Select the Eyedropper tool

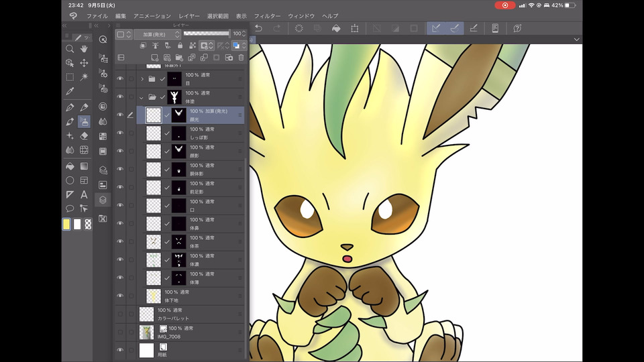pyautogui.click(x=70, y=91)
